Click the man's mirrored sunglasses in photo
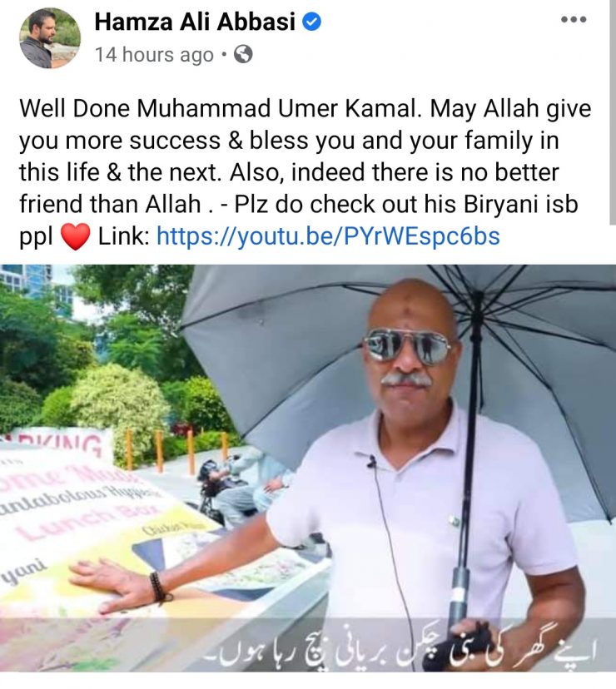Image resolution: width=616 pixels, height=689 pixels. pyautogui.click(x=407, y=345)
